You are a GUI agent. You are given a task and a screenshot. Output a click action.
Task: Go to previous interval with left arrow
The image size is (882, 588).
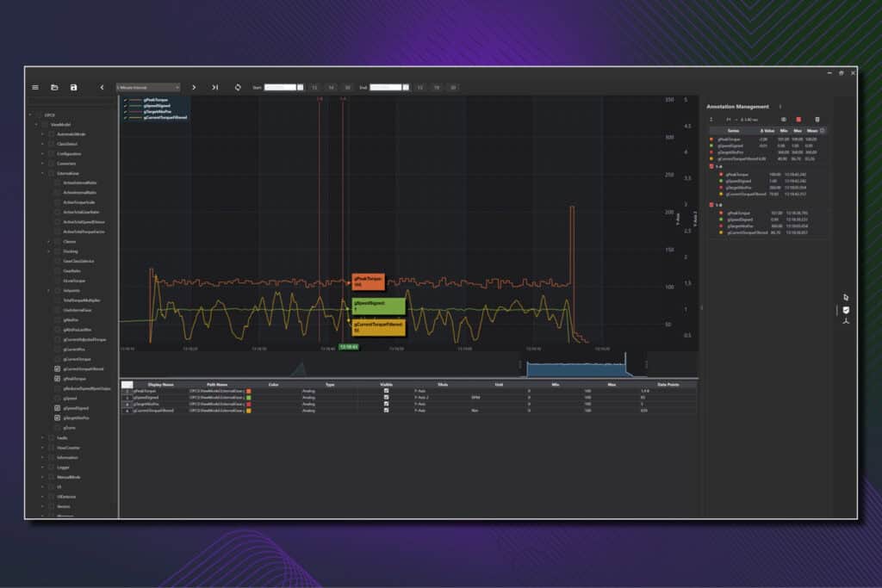[102, 88]
